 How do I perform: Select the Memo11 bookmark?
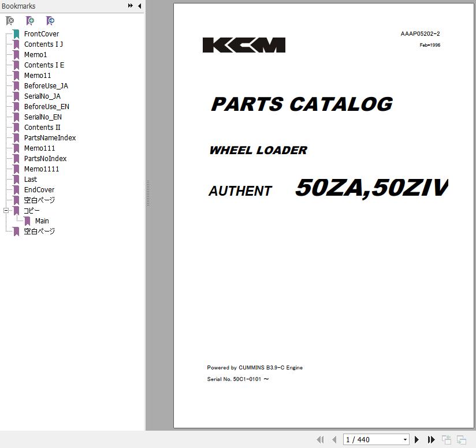pos(38,75)
